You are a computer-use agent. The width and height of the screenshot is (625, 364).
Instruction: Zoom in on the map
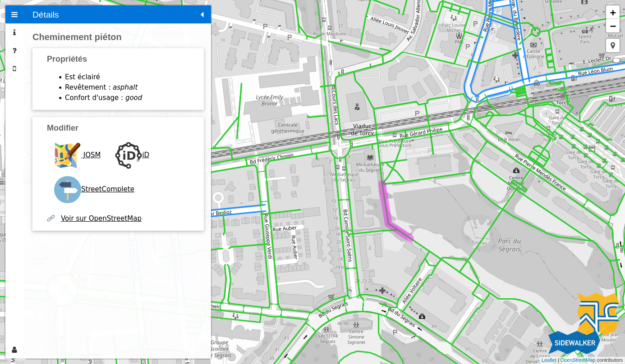[613, 13]
